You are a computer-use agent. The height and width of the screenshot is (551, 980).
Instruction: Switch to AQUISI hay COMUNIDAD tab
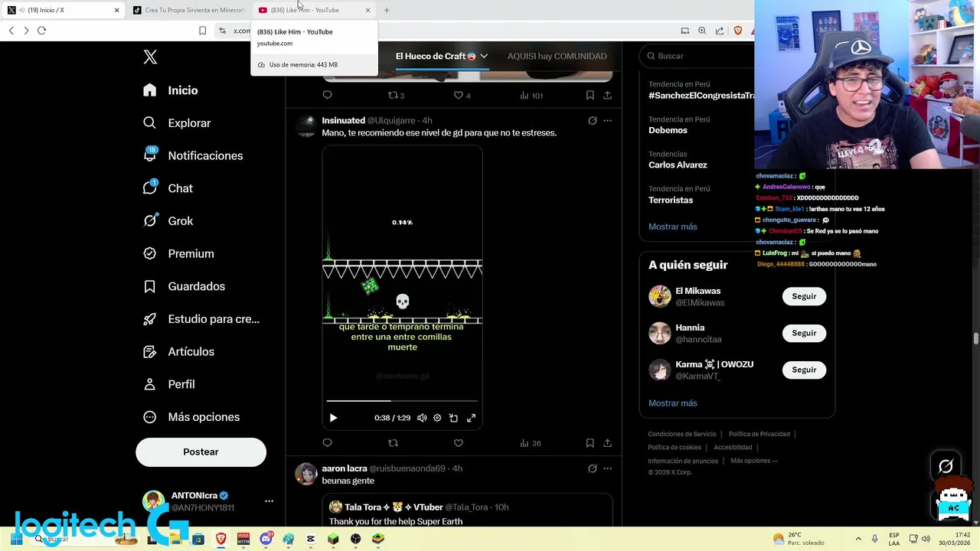[557, 56]
